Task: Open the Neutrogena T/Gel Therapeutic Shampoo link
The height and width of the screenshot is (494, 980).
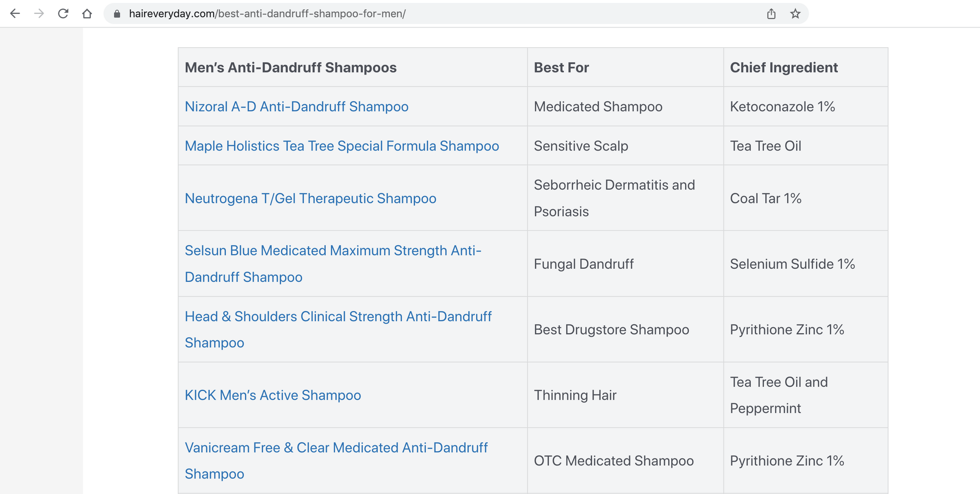Action: click(x=310, y=198)
